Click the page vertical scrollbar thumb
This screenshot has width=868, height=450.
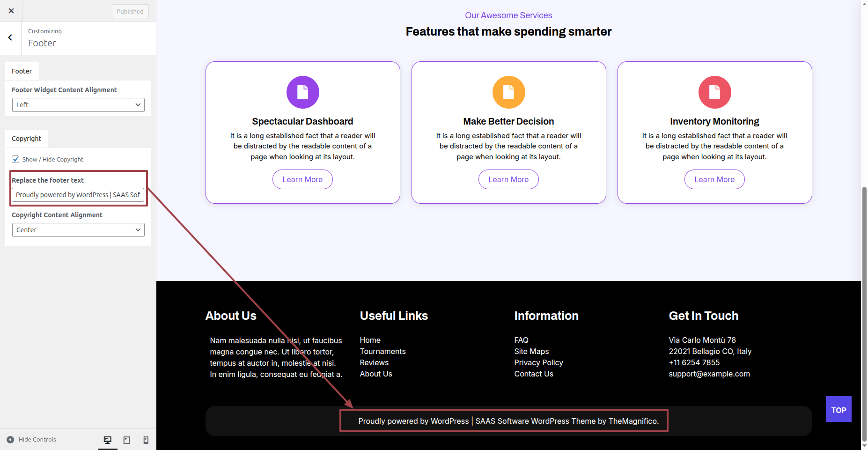864,314
